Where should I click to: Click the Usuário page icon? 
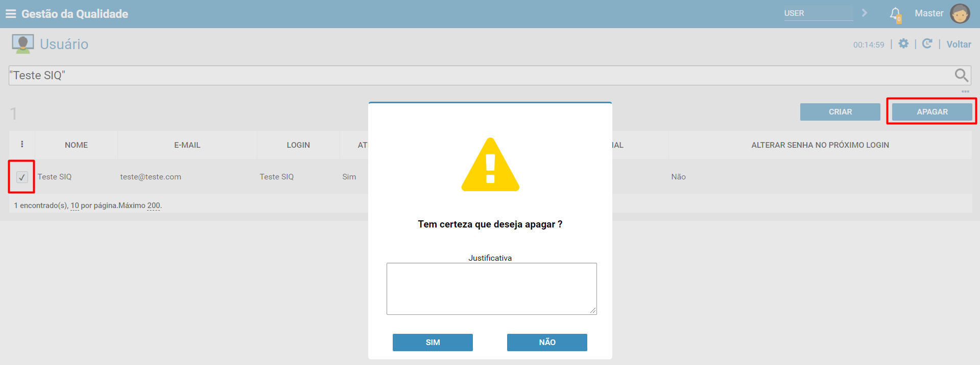[x=22, y=44]
